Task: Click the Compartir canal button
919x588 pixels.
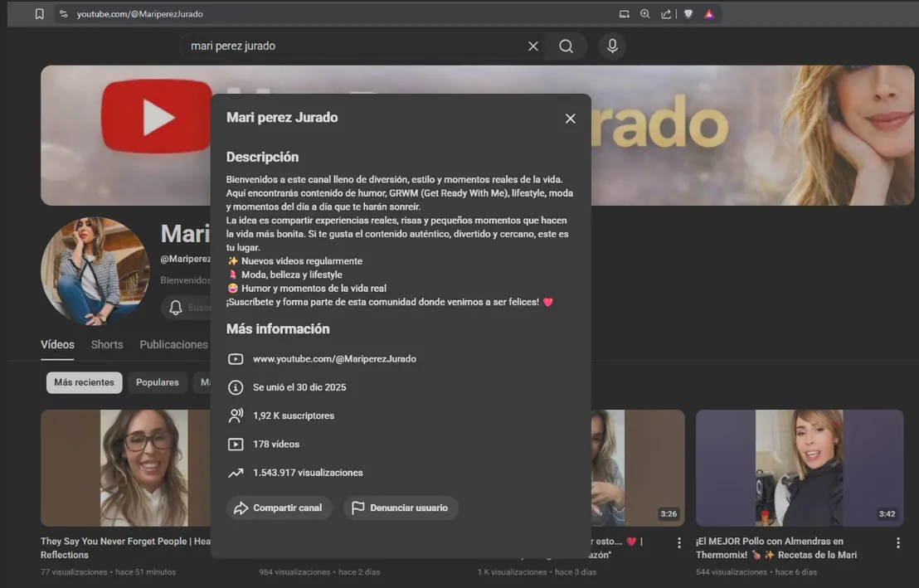Action: tap(279, 508)
